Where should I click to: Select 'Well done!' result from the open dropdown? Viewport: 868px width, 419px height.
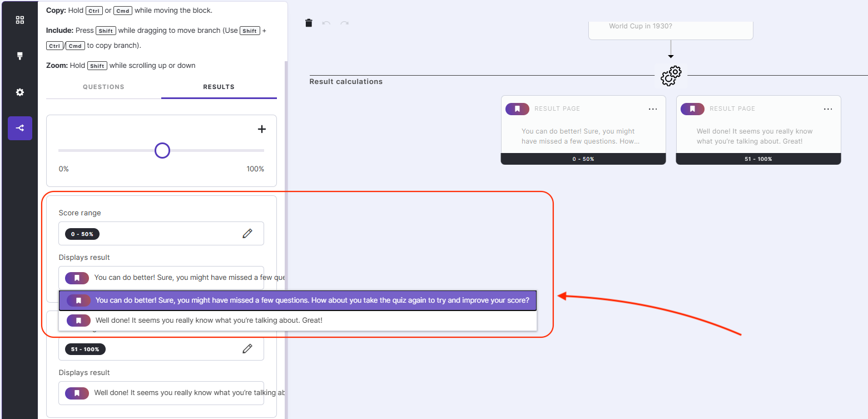click(222, 320)
